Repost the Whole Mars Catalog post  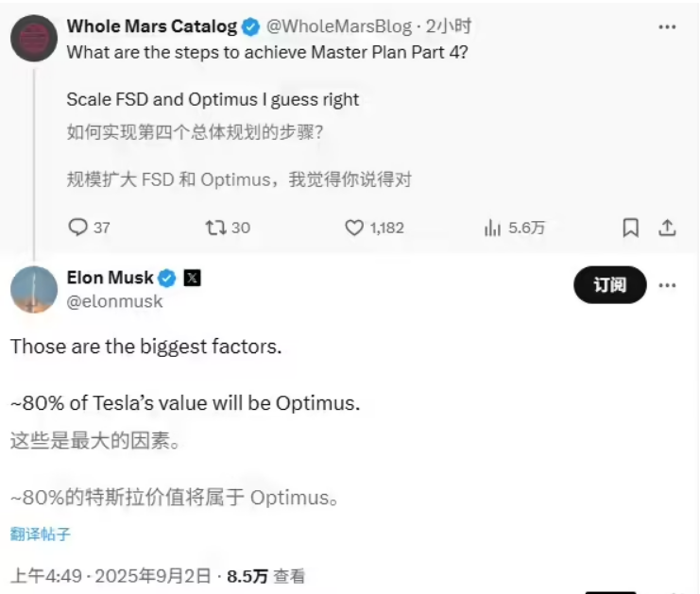click(x=214, y=228)
